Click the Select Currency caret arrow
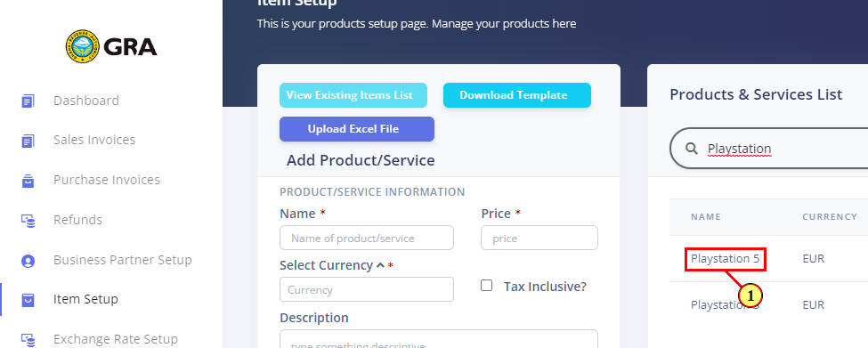This screenshot has height=348, width=868. (380, 265)
